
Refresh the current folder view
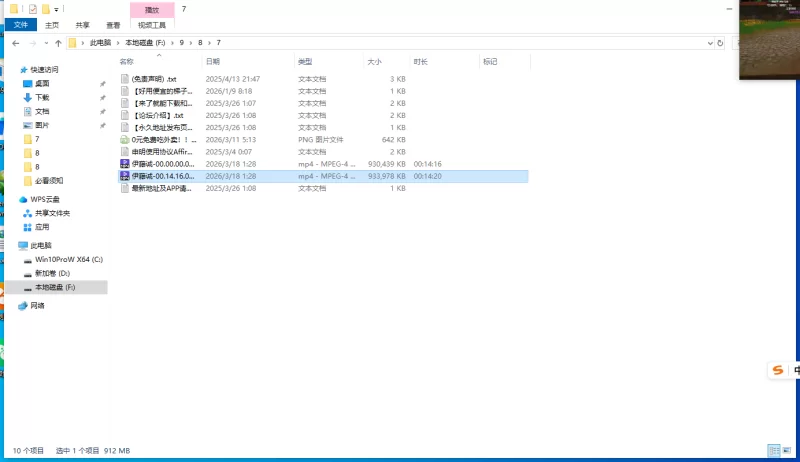721,43
